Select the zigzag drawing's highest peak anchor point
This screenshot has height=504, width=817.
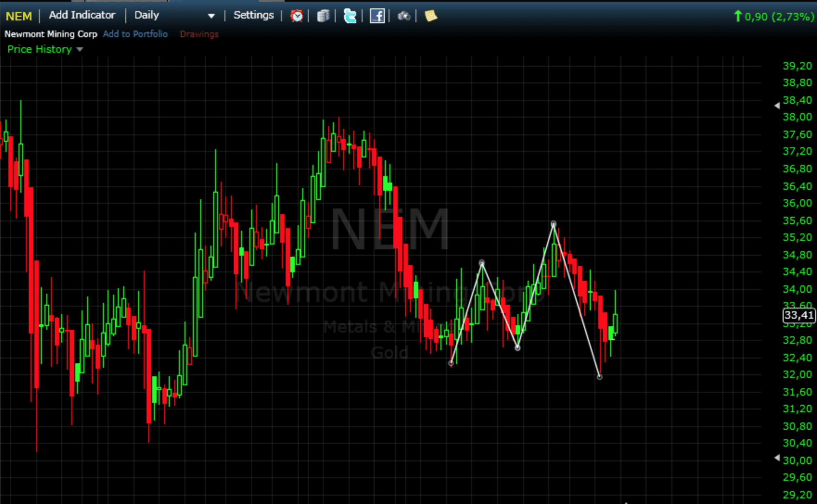click(x=554, y=224)
